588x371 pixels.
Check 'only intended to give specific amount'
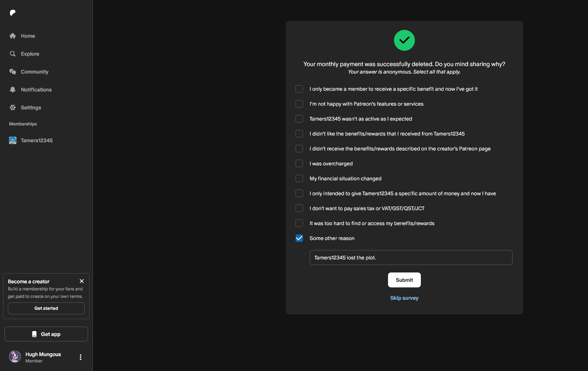pyautogui.click(x=299, y=193)
